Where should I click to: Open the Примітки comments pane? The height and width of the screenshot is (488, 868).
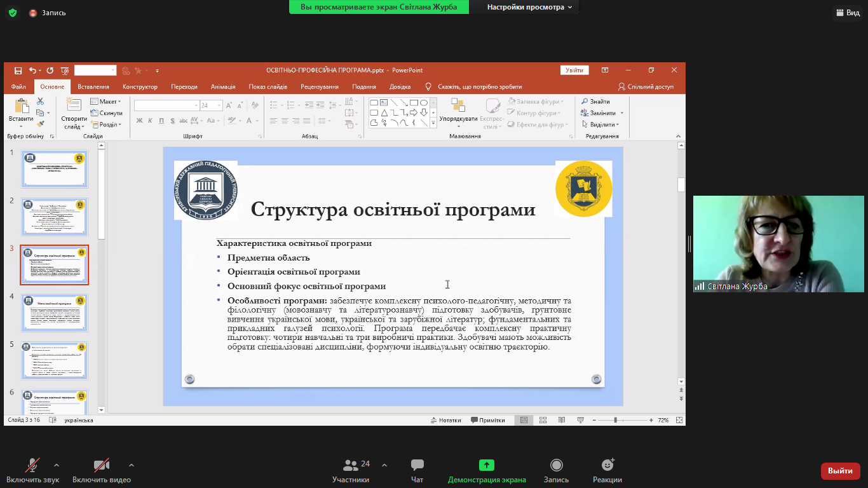(488, 420)
